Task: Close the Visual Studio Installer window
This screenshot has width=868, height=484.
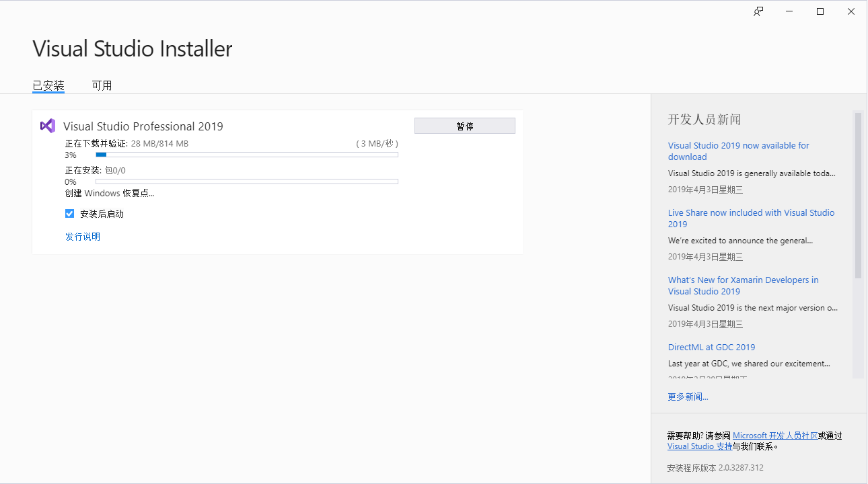Action: (x=851, y=11)
